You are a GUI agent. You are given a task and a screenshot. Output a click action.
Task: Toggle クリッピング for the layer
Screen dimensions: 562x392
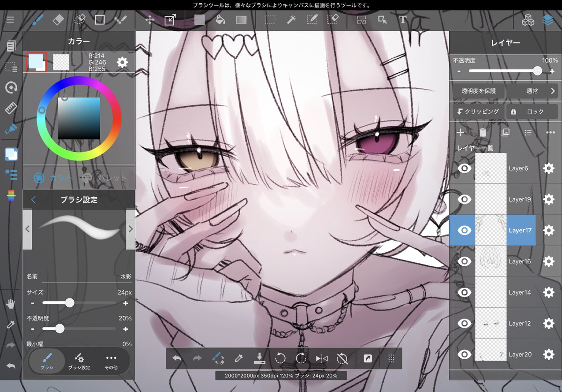[x=478, y=112]
